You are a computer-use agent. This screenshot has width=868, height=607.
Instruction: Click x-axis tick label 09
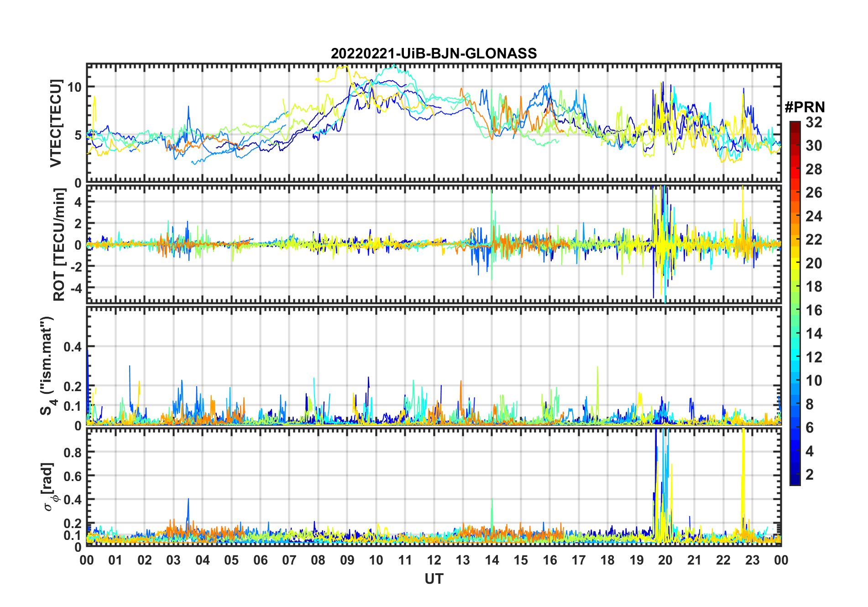tap(347, 560)
